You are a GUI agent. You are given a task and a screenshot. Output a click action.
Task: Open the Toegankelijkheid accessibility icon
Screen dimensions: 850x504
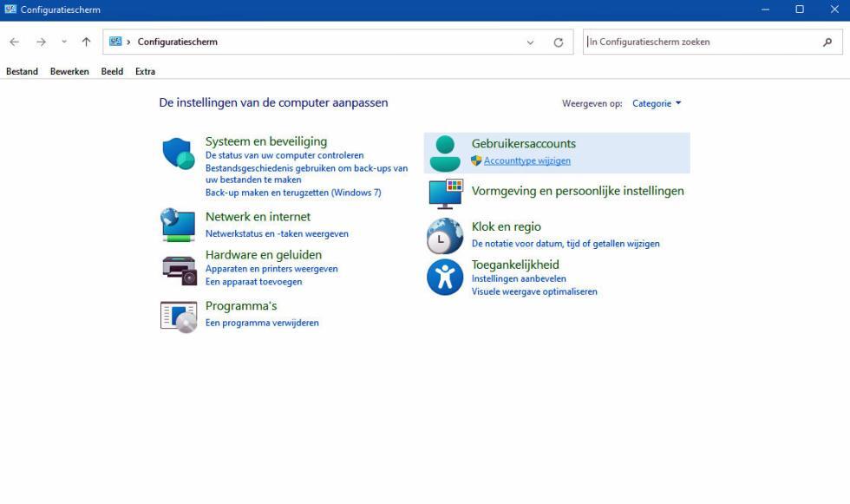pos(445,278)
